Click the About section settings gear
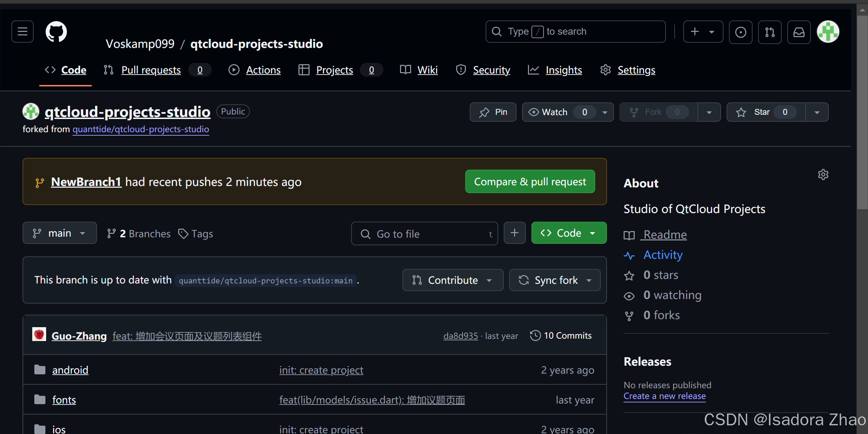 pyautogui.click(x=823, y=175)
